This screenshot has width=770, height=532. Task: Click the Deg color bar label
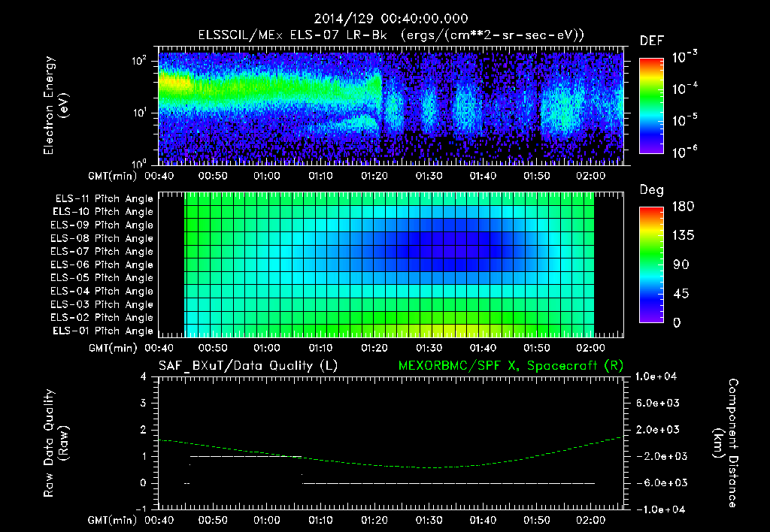click(652, 190)
